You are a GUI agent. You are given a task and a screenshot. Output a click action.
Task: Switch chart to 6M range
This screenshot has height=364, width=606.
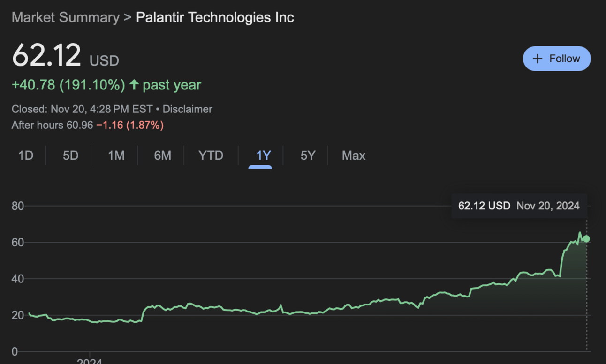click(x=162, y=156)
